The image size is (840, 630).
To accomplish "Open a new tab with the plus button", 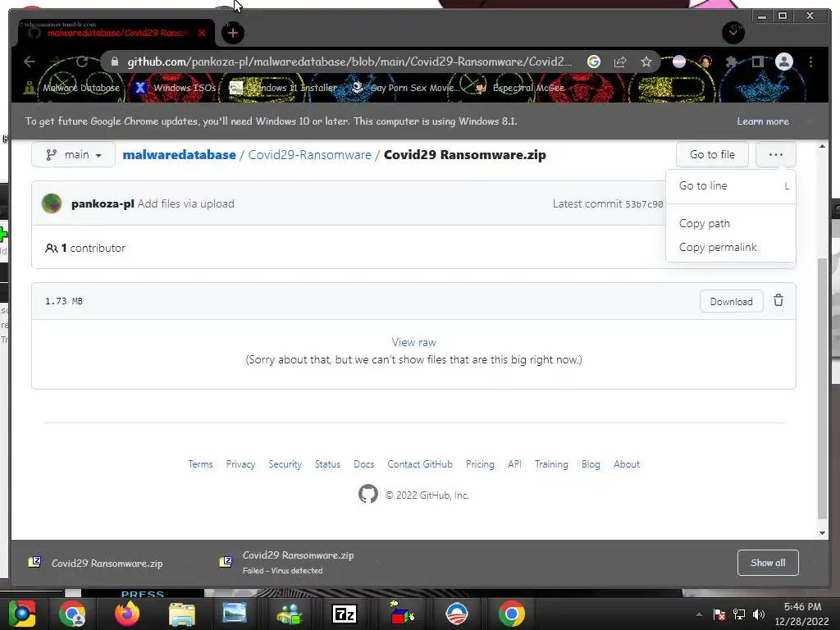I will click(x=232, y=33).
